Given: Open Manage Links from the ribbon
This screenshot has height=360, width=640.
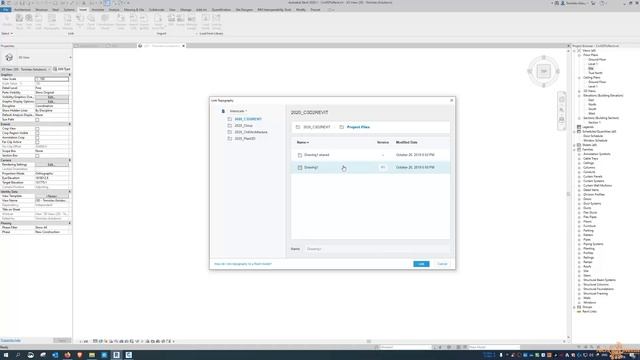Looking at the screenshot, I should [120, 21].
